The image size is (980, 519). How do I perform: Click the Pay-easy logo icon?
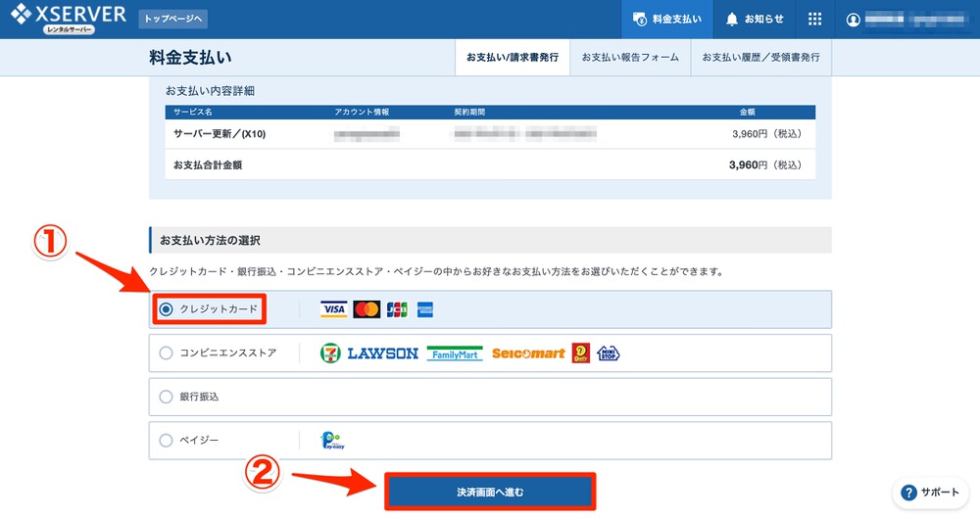(332, 441)
